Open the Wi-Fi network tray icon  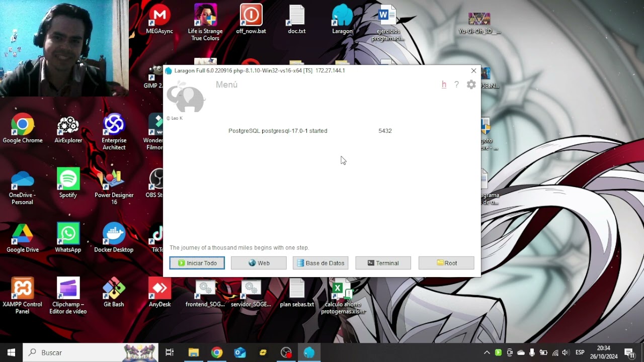(555, 352)
